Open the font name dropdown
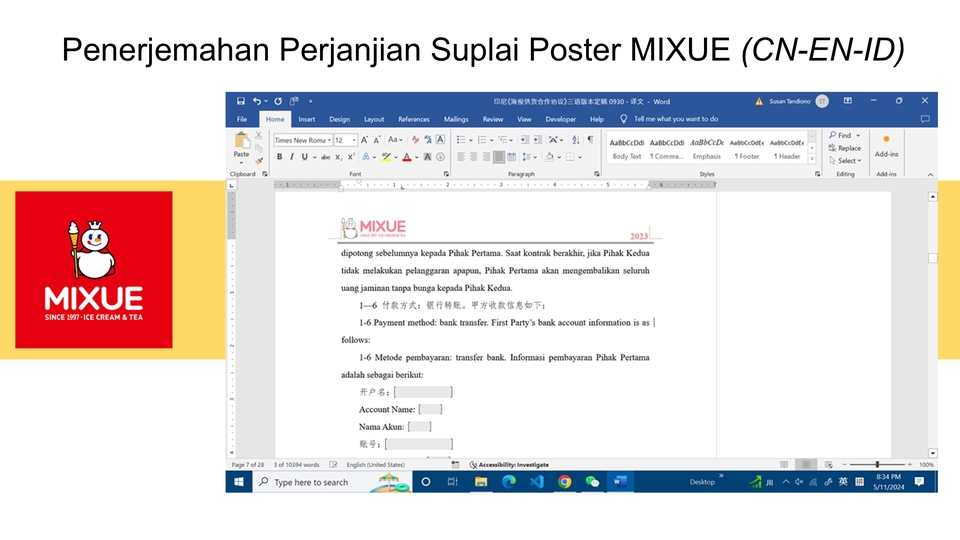 [329, 140]
